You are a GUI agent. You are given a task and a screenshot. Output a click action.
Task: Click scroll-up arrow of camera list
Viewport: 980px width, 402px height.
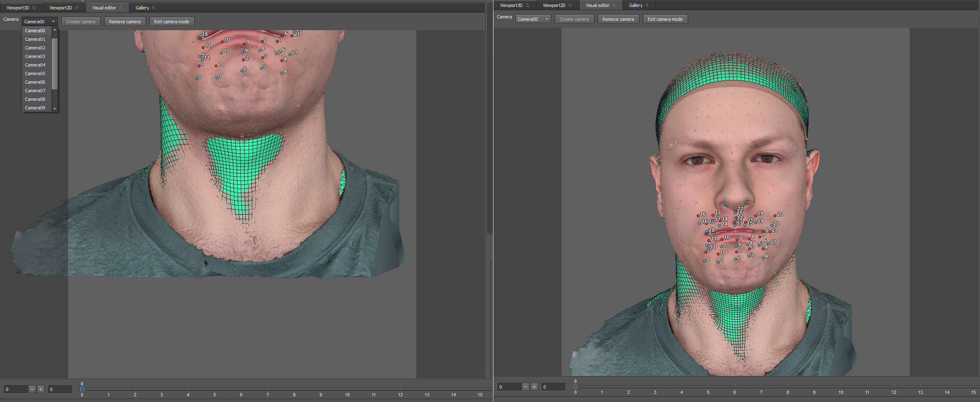(55, 30)
